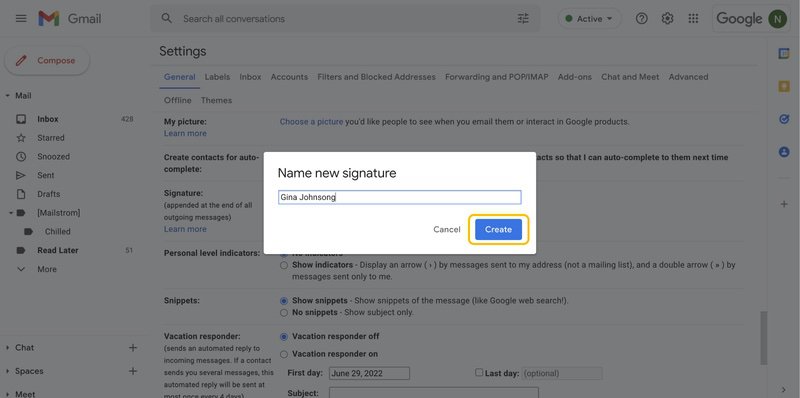
Task: Click the Compose pencil button
Action: tap(47, 61)
